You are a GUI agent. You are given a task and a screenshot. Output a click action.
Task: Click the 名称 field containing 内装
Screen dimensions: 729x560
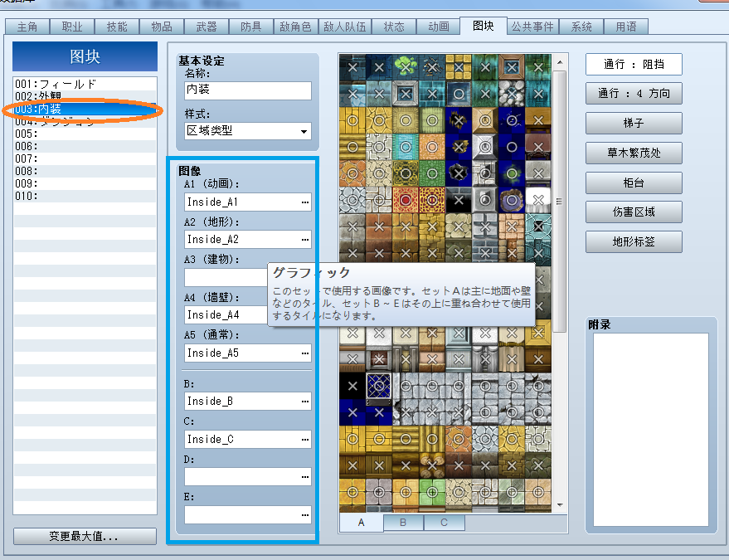248,90
